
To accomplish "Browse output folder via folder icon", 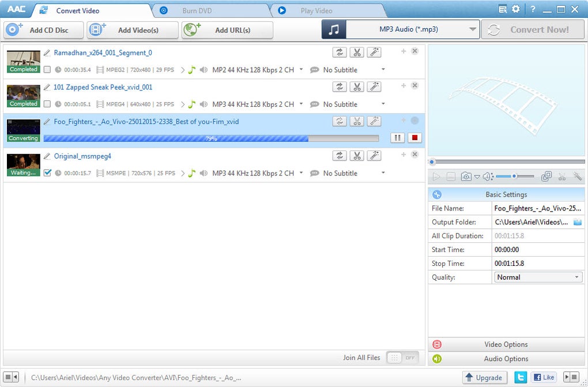I will (x=578, y=222).
